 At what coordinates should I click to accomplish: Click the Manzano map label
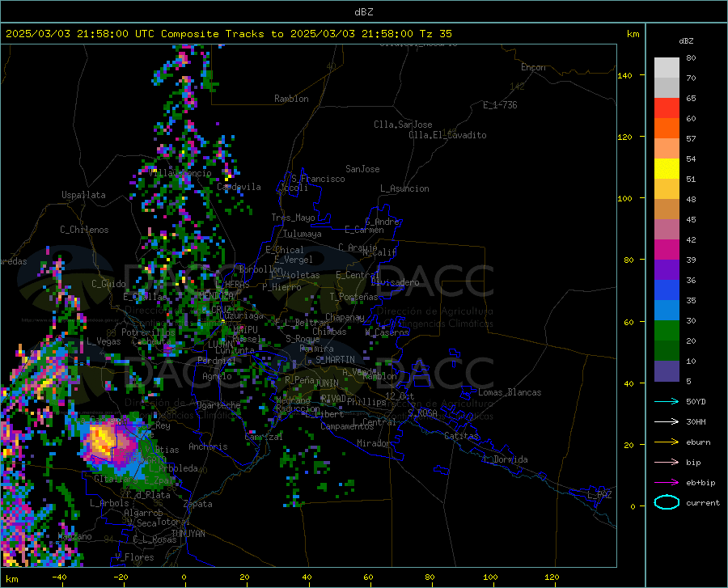tap(74, 536)
